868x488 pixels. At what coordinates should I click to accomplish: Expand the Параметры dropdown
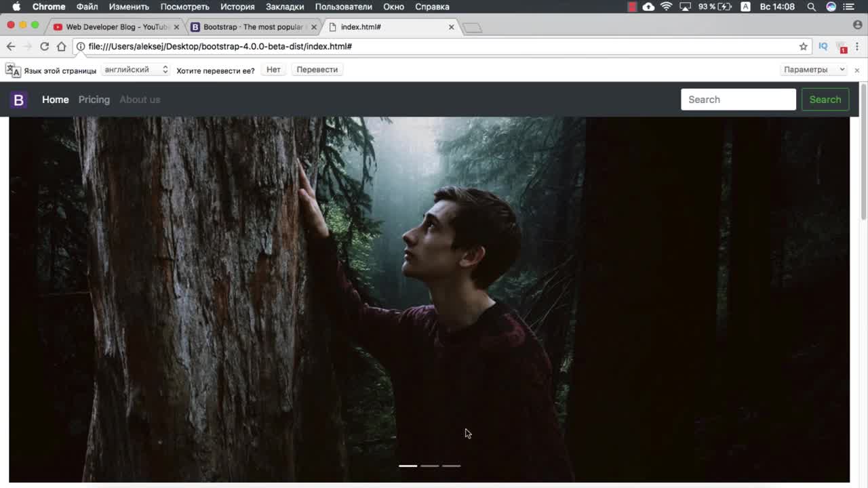814,70
